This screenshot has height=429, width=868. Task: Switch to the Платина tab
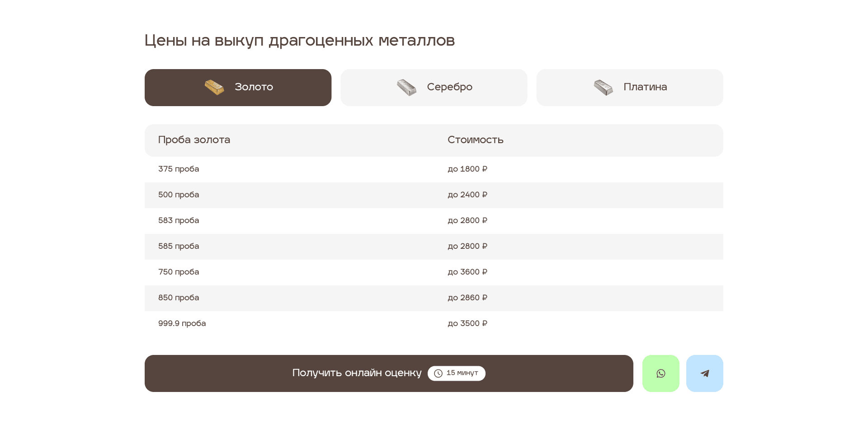pyautogui.click(x=645, y=87)
